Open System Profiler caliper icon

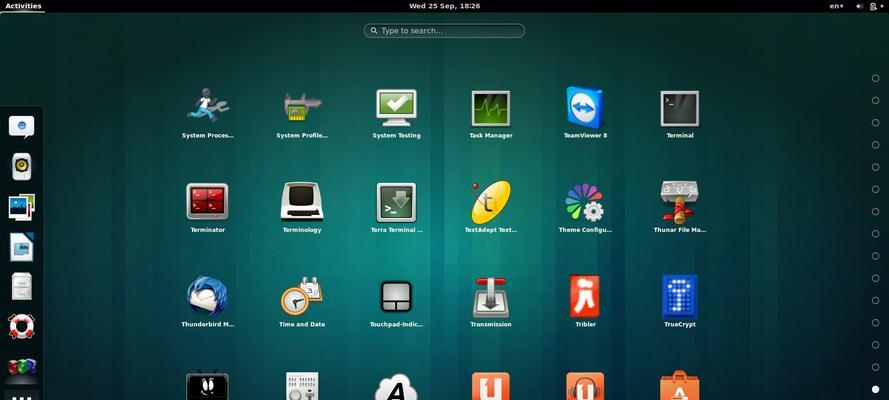(x=302, y=107)
